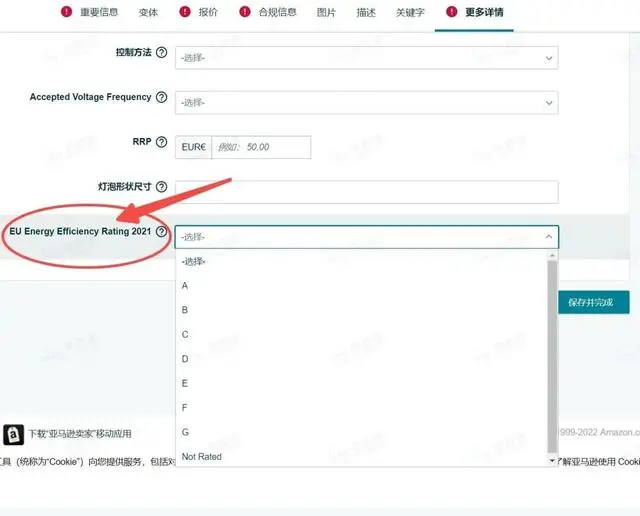The height and width of the screenshot is (516, 640).
Task: Select energy rating F
Action: (x=361, y=408)
